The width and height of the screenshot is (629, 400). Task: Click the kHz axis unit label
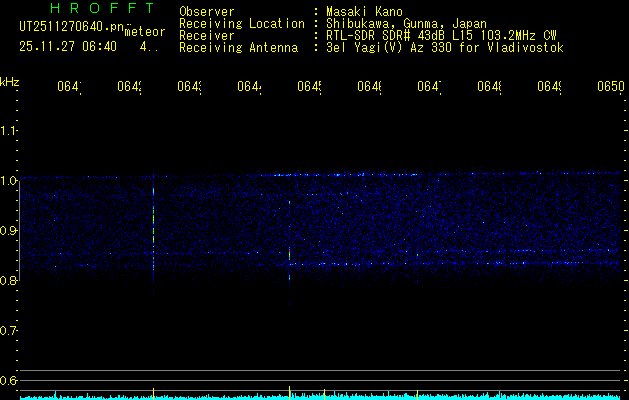pyautogui.click(x=10, y=82)
